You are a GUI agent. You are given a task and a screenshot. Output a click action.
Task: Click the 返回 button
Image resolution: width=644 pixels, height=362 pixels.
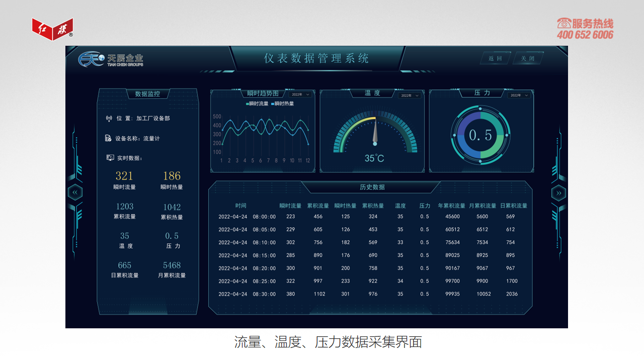pyautogui.click(x=495, y=58)
